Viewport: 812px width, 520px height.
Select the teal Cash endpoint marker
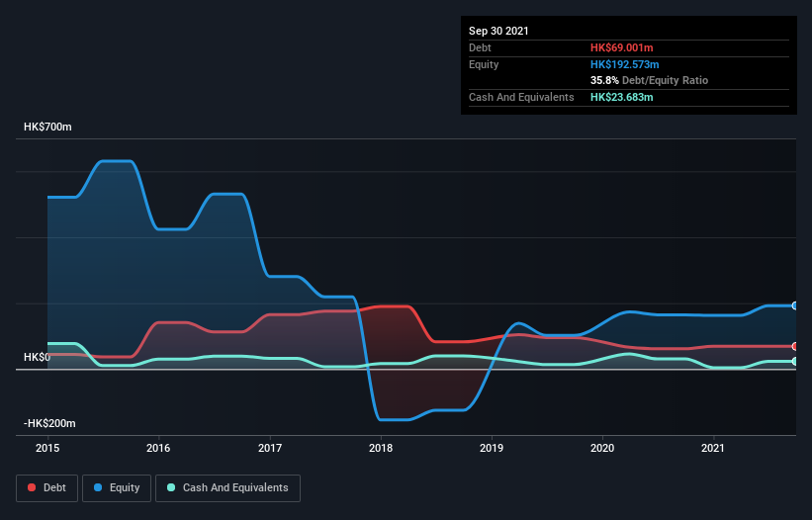[x=795, y=361]
